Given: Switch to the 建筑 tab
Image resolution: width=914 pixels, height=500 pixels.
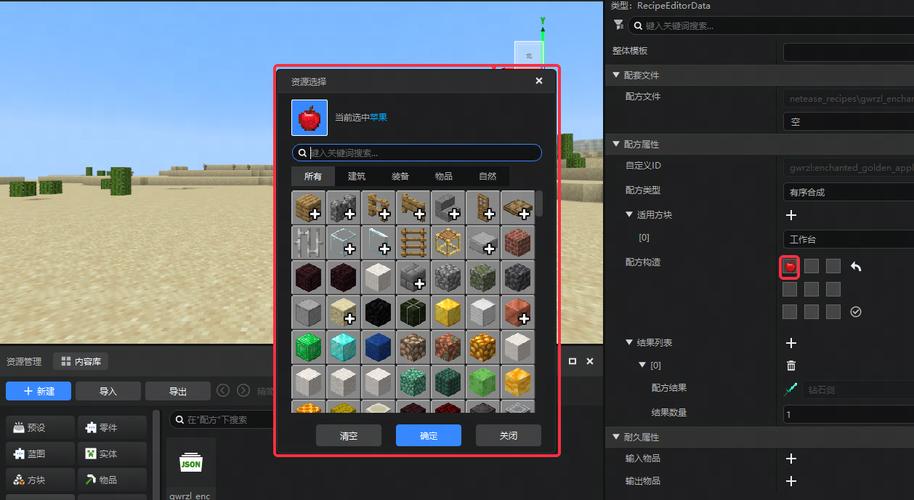Looking at the screenshot, I should click(x=357, y=176).
